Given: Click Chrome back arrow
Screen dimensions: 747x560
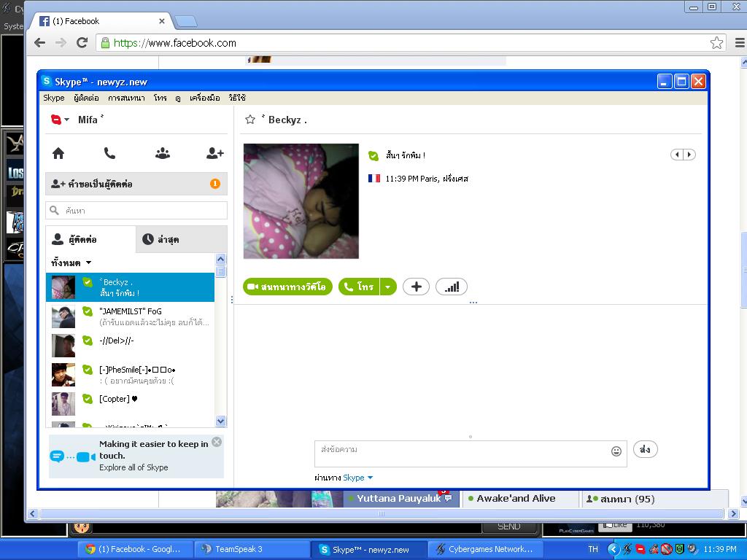Looking at the screenshot, I should pyautogui.click(x=39, y=43).
